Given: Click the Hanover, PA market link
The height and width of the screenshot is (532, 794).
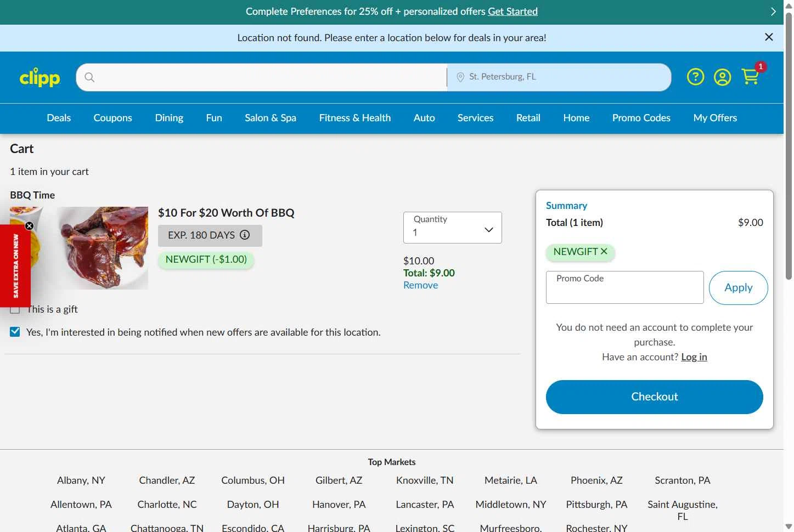Looking at the screenshot, I should (x=339, y=505).
